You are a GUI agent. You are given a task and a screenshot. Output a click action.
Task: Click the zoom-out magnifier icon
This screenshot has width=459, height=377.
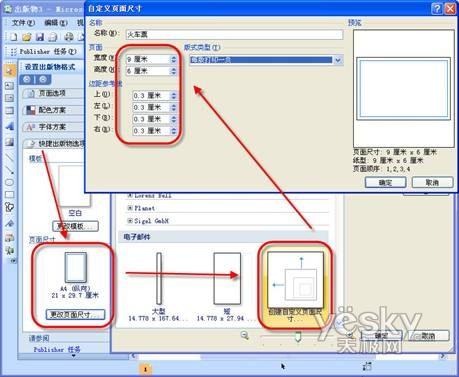point(245,335)
